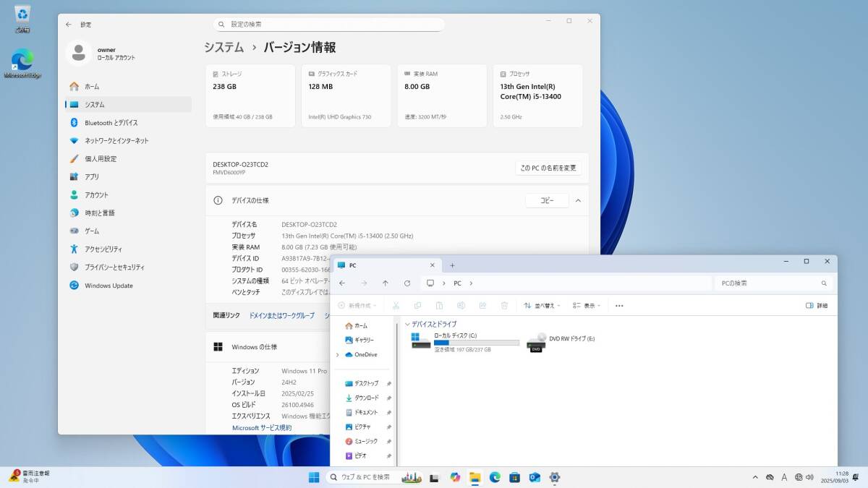Open Microsoft Store from the taskbar
Screen dimensions: 868x488
tap(514, 477)
